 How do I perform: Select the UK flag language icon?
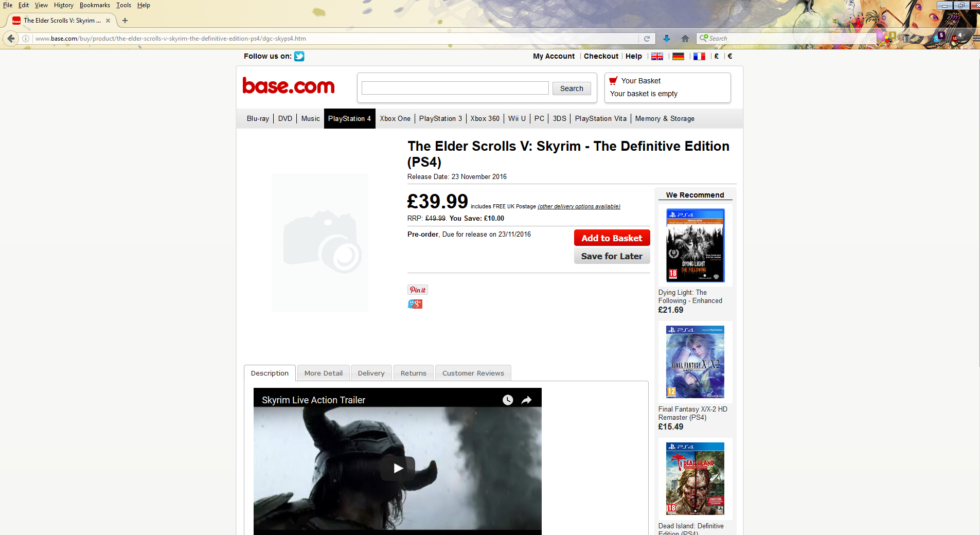coord(657,57)
